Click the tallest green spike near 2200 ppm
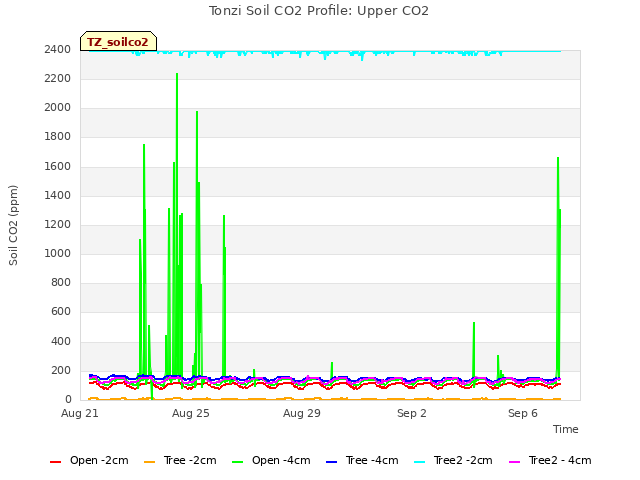 pyautogui.click(x=177, y=74)
